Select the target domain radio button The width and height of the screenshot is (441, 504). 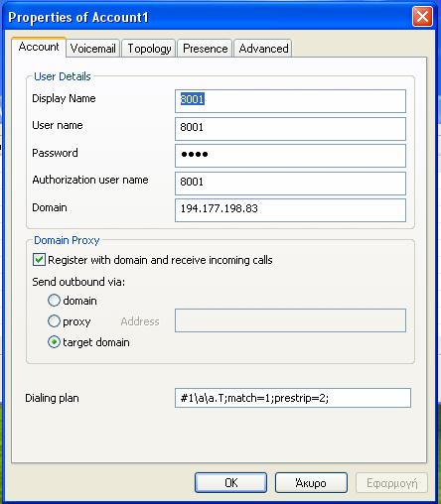[54, 342]
